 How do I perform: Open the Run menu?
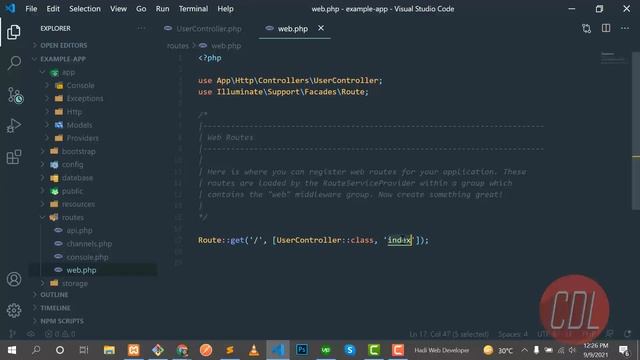tap(162, 9)
